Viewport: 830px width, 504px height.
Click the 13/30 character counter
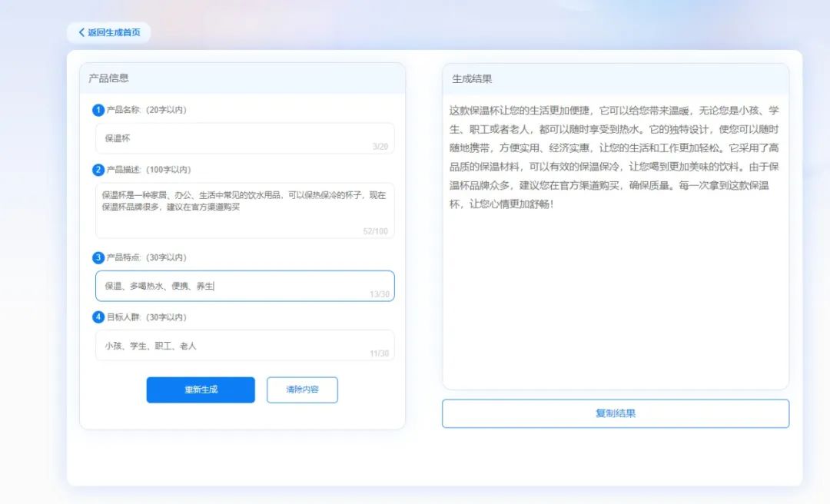coord(380,294)
